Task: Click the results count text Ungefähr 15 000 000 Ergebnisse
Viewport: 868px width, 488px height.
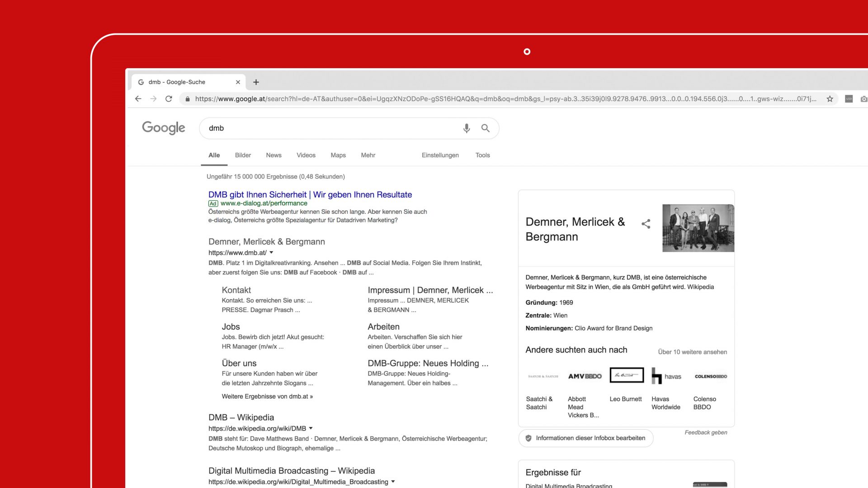Action: tap(276, 177)
